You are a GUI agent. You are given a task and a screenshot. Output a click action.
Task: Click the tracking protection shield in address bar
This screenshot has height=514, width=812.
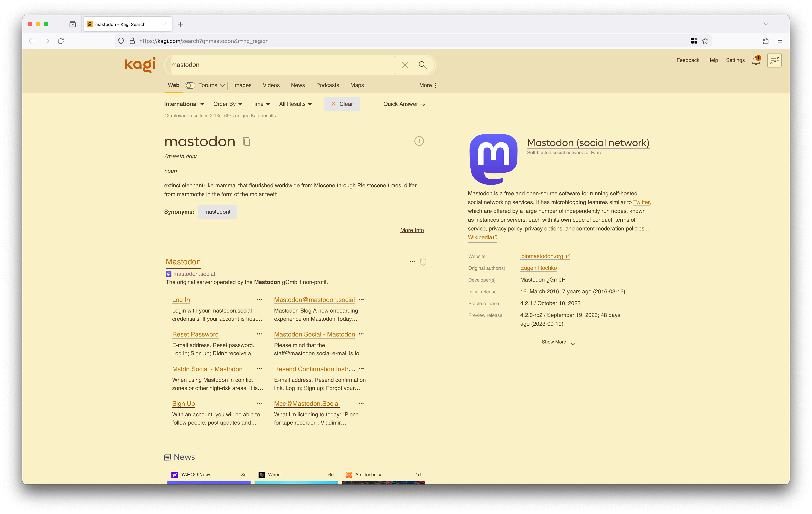click(x=121, y=41)
